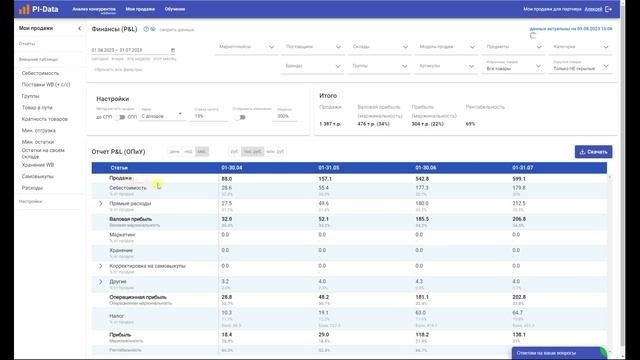
Task: Open the help question icon near Финансы (P&L)
Action: tap(146, 29)
